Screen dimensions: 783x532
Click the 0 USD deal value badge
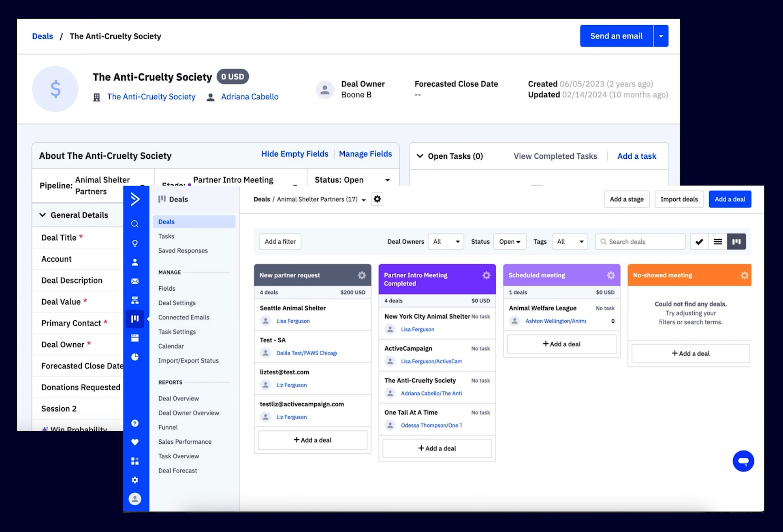click(233, 77)
